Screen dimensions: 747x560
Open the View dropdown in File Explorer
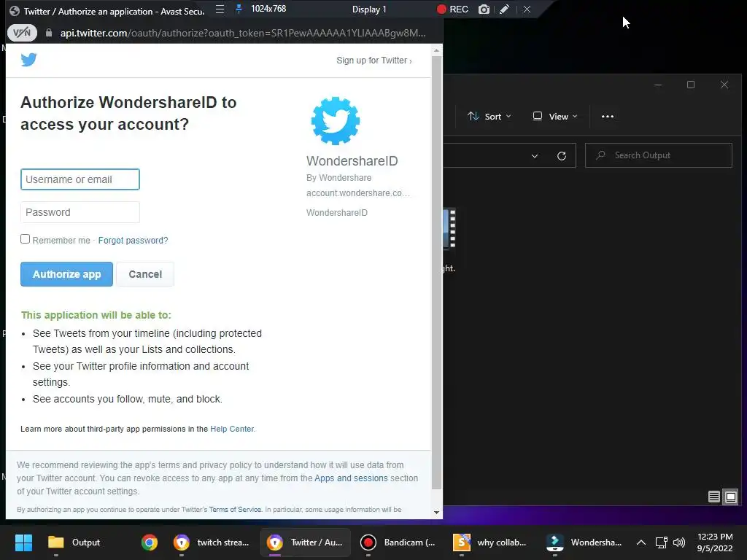[x=555, y=116]
